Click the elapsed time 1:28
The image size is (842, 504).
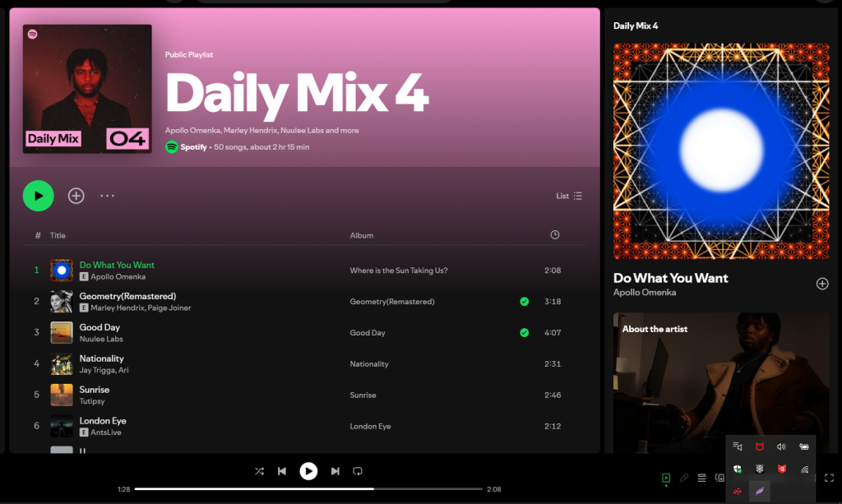pyautogui.click(x=124, y=489)
